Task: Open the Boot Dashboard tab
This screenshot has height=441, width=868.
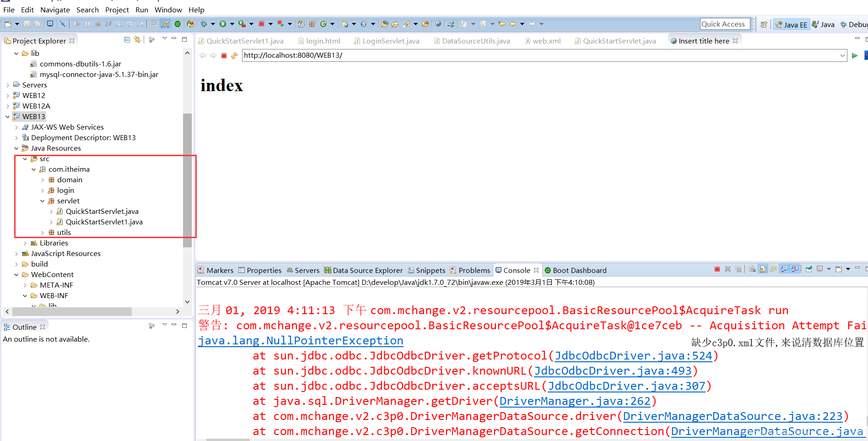Action: (x=576, y=271)
